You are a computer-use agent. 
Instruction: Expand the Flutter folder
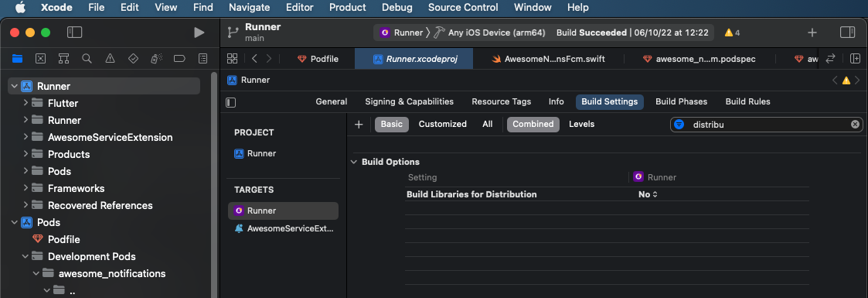pos(26,103)
